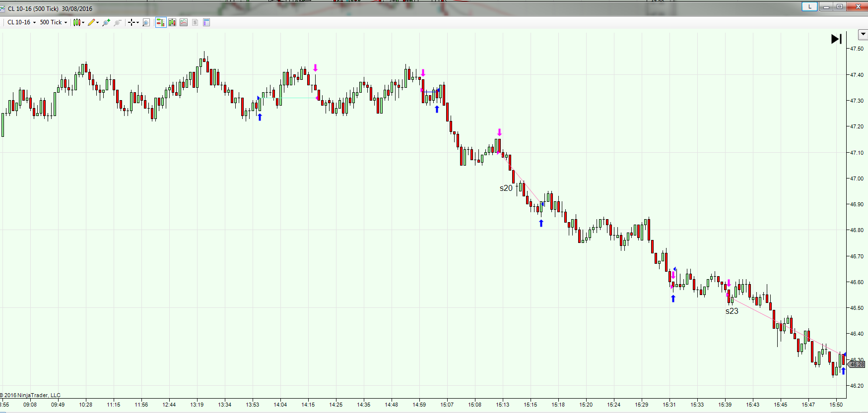Image resolution: width=868 pixels, height=413 pixels.
Task: Open the 500 Tick interval dropdown
Action: coord(53,22)
